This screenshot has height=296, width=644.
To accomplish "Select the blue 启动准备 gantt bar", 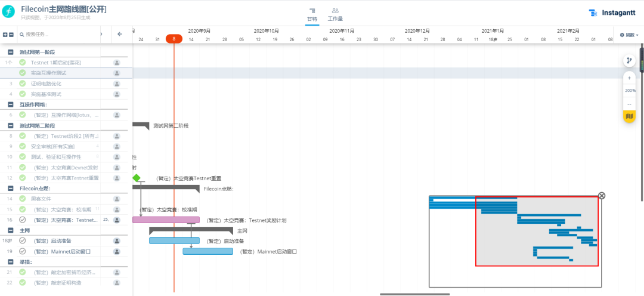I will 174,241.
